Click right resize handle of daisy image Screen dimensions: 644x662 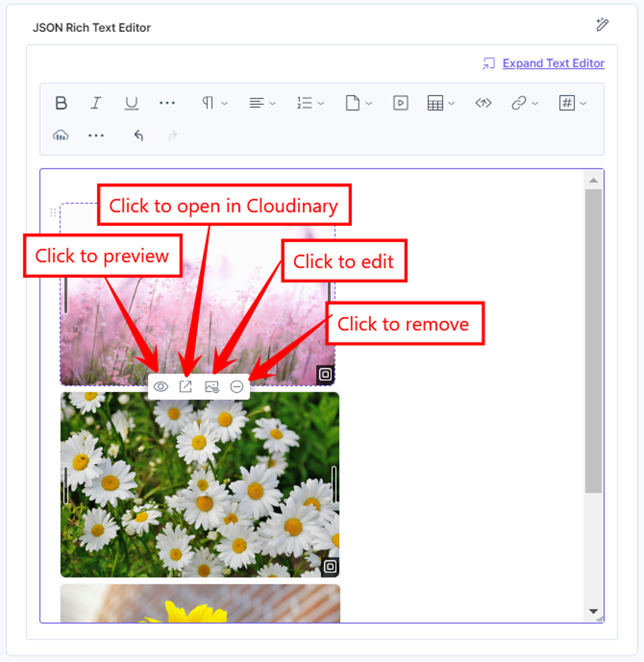[x=334, y=485]
